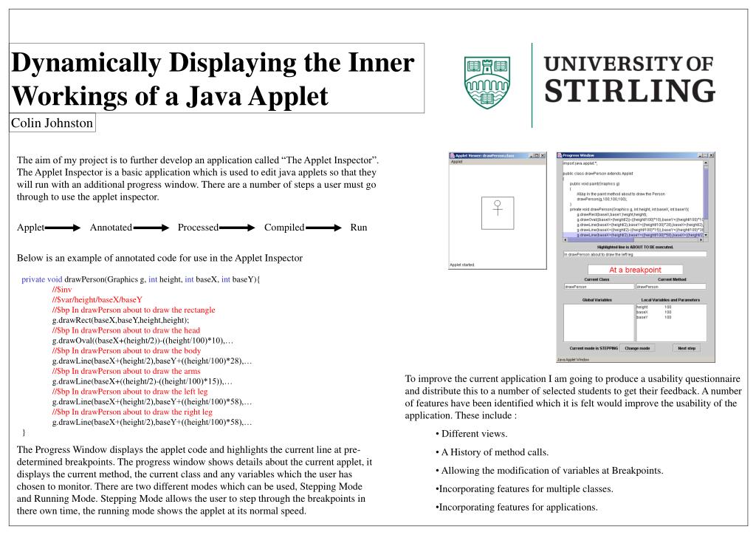
Task: Click the Progress Window title bar icon
Action: coord(560,155)
